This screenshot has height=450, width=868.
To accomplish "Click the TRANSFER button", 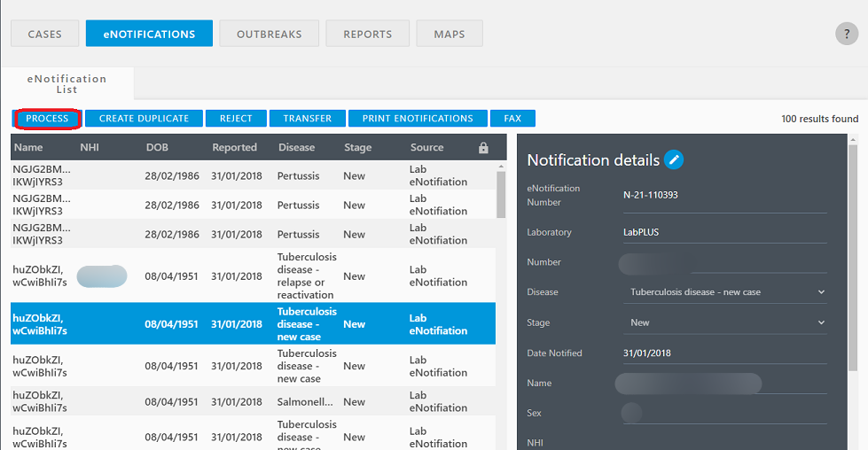I will 308,119.
